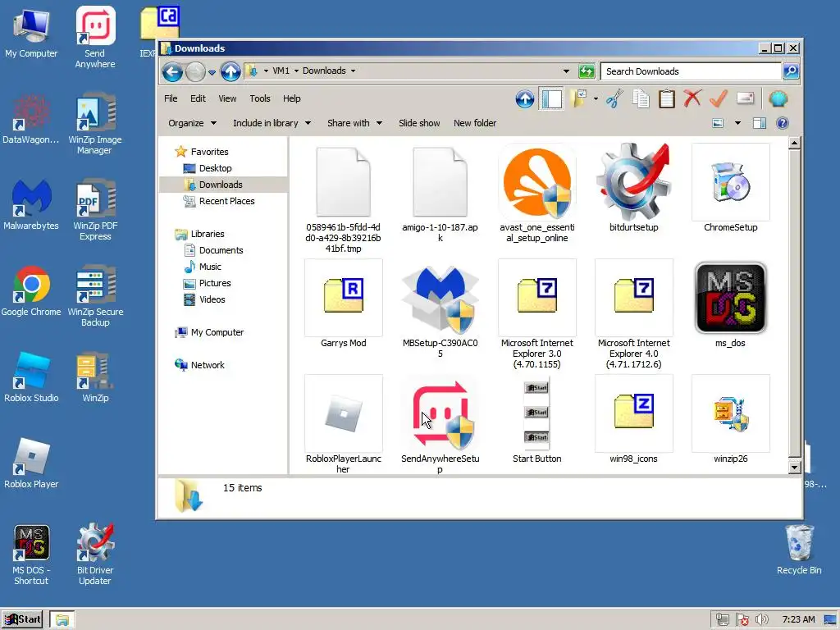Click the Explorer taskbar button

point(62,620)
